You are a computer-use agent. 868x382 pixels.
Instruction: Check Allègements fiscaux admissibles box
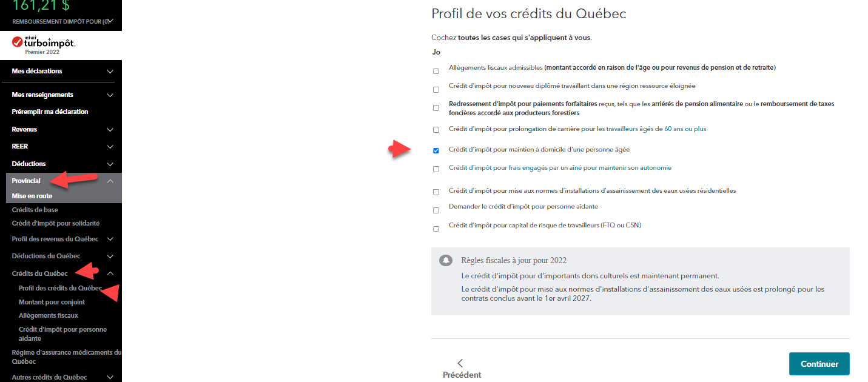coord(436,72)
